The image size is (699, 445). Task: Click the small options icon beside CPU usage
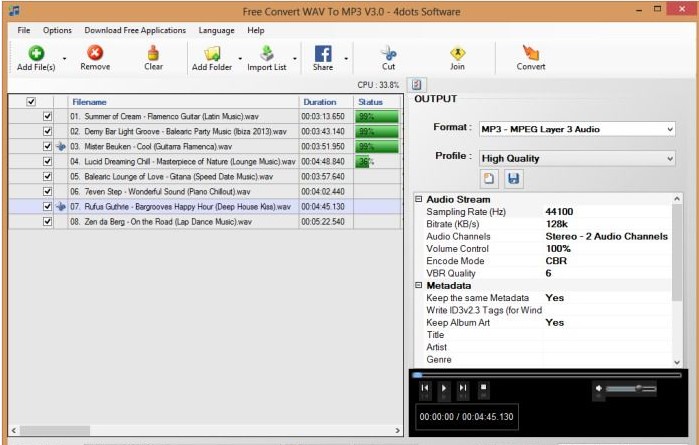pos(416,85)
